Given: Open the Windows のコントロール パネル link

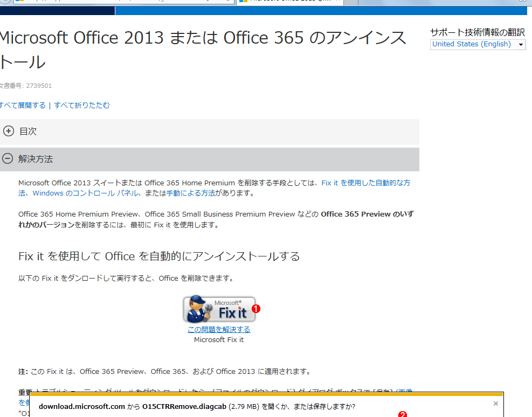Looking at the screenshot, I should point(81,193).
